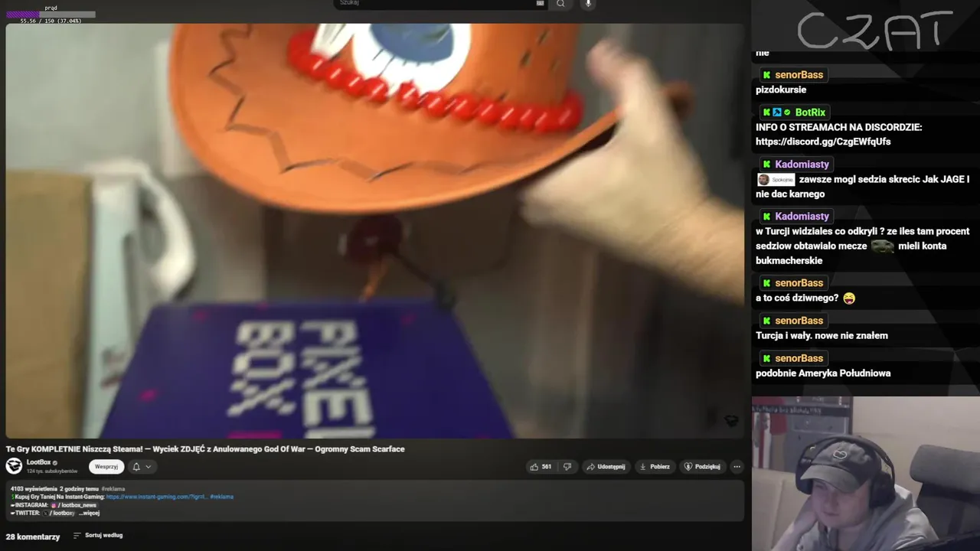980x551 pixels.
Task: Click the BotRix verified badge icon
Action: pyautogui.click(x=787, y=112)
